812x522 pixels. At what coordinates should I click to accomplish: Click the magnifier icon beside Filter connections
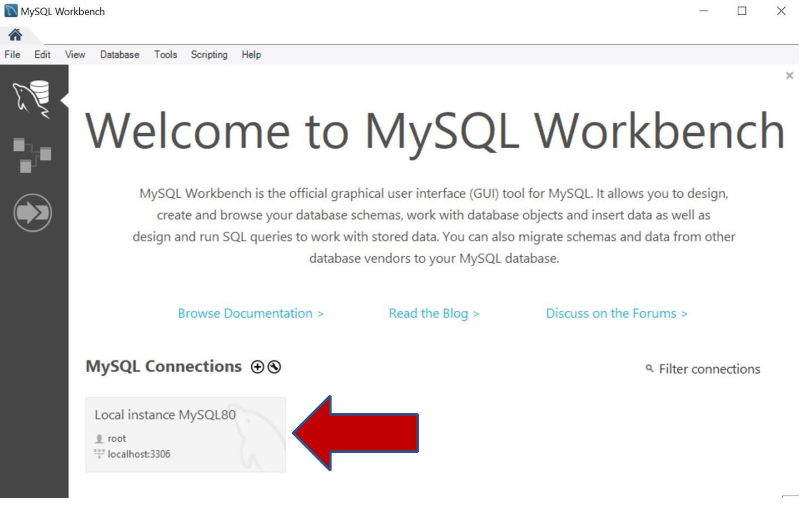tap(649, 369)
